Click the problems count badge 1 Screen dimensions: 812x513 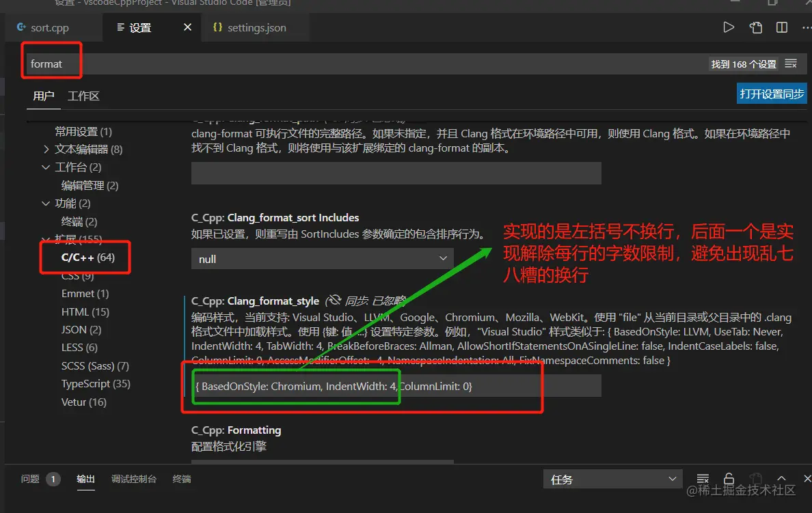pyautogui.click(x=53, y=479)
